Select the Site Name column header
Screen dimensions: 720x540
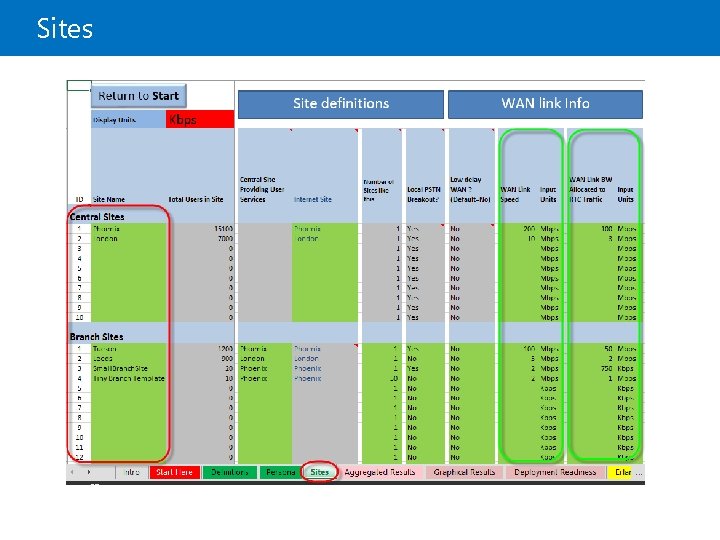[109, 199]
